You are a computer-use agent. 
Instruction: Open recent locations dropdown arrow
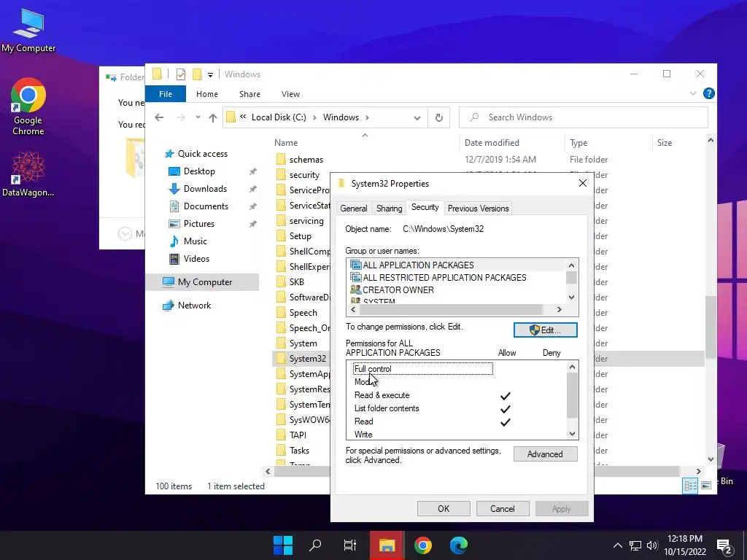(198, 117)
